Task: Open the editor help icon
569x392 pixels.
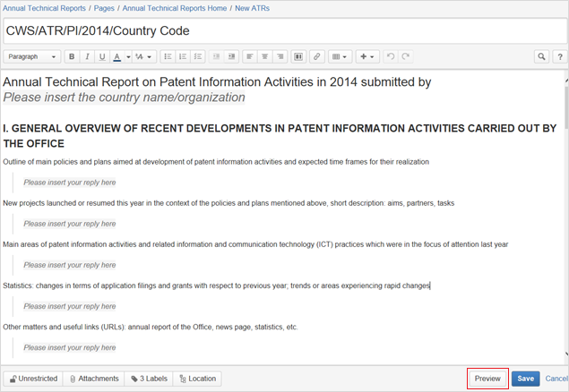Action: (558, 56)
